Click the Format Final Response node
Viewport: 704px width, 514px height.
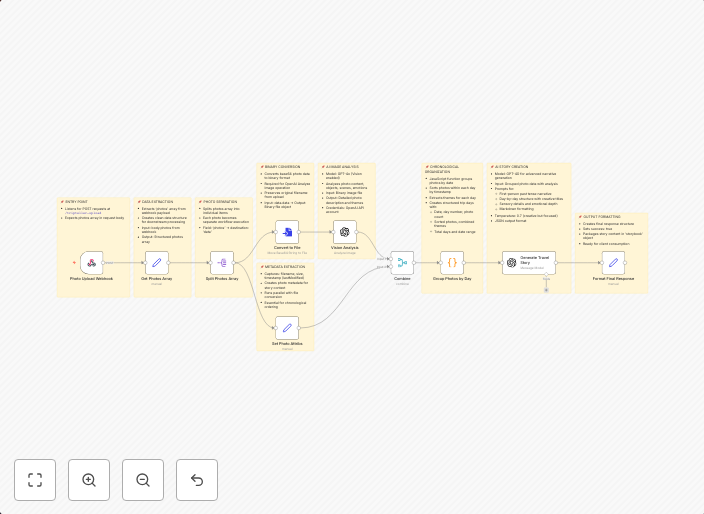613,263
